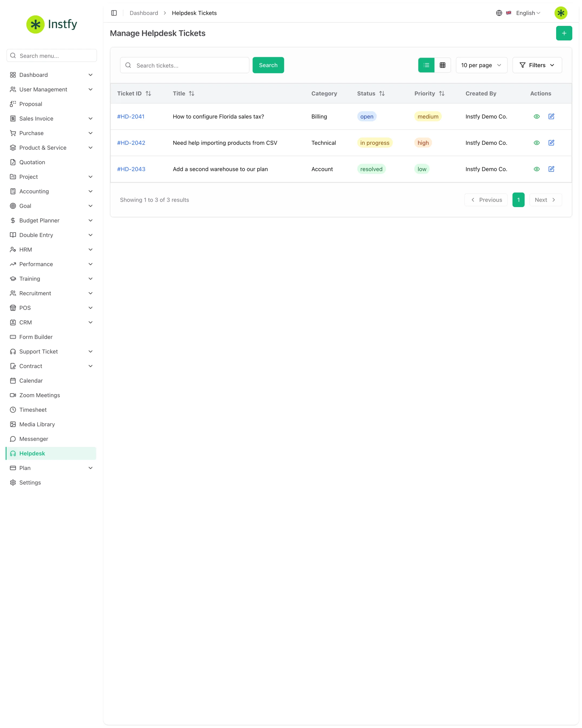Sort by Status column arrows
Image resolution: width=582 pixels, height=728 pixels.
[382, 94]
